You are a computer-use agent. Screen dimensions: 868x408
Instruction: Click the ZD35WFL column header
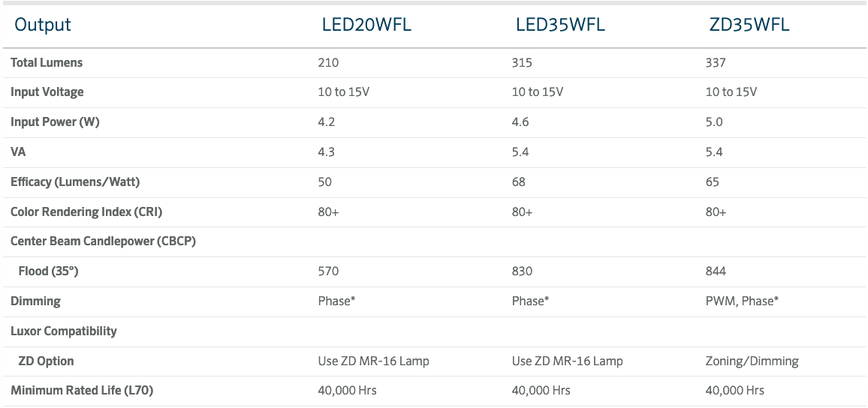click(x=749, y=25)
